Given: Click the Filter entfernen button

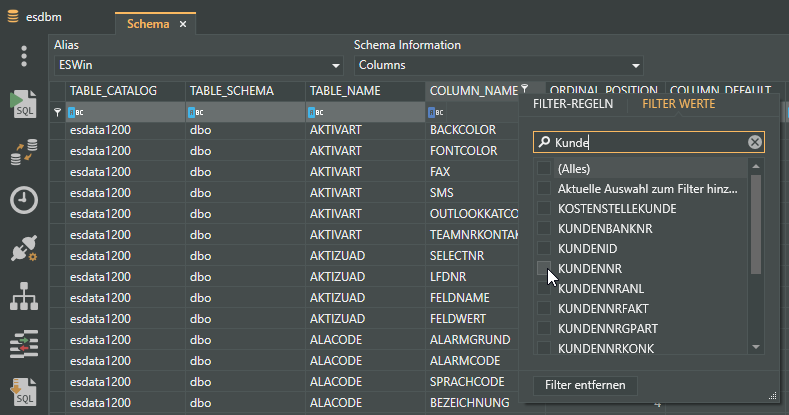Looking at the screenshot, I should [585, 385].
